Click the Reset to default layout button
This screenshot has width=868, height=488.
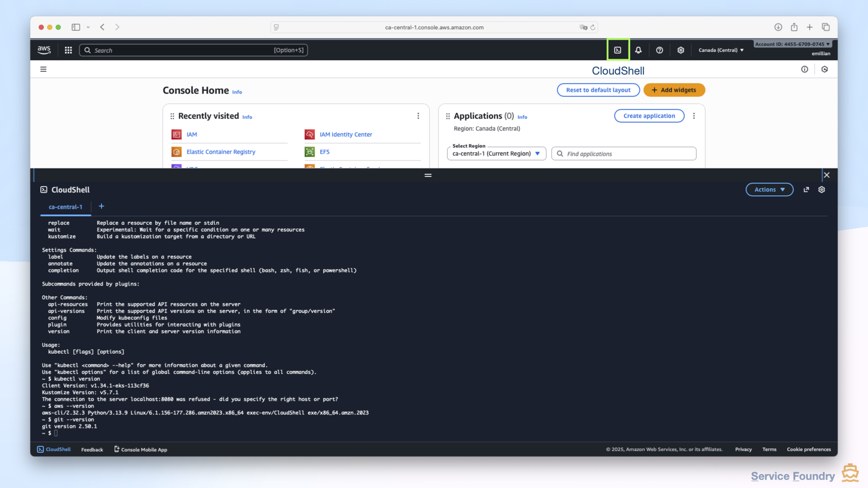[598, 89]
